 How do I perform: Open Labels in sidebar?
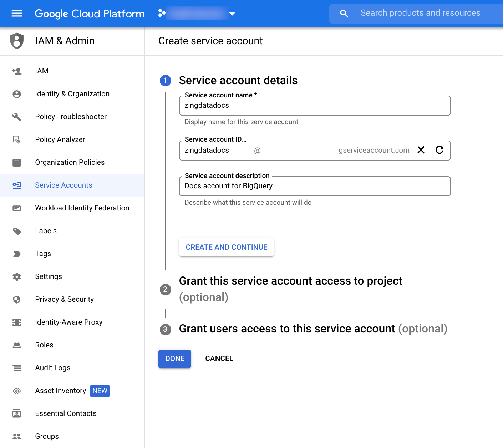(x=72, y=231)
